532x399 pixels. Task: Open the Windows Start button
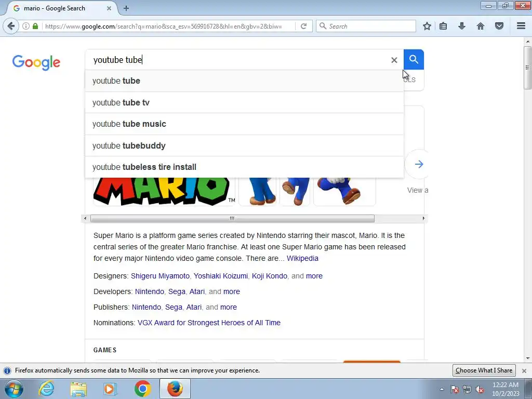pos(14,389)
